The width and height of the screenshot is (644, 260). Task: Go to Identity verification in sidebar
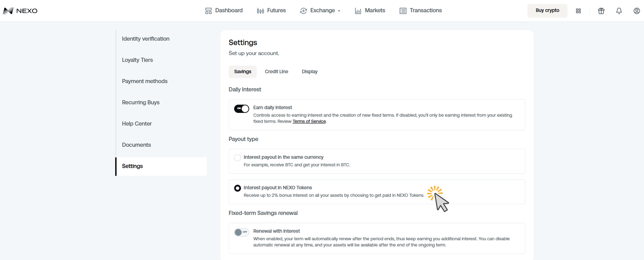pos(146,39)
